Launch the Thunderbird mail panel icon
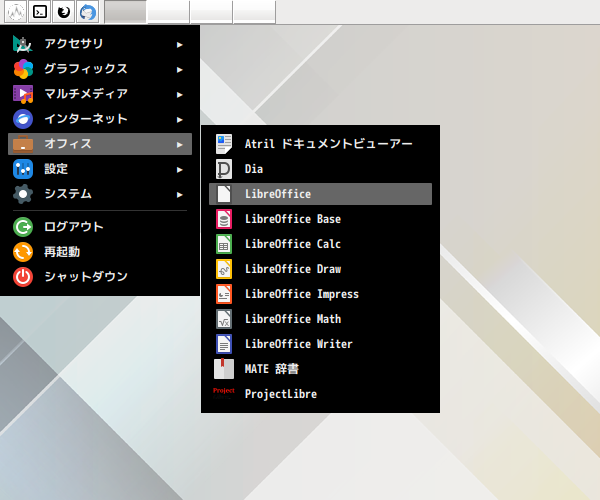Viewport: 600px width, 500px height. [x=88, y=12]
